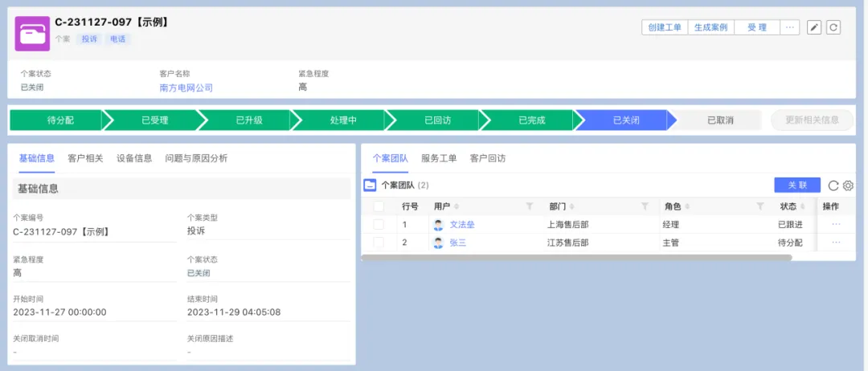Click the refresh icon beside edit pencil
The height and width of the screenshot is (371, 868).
[833, 27]
